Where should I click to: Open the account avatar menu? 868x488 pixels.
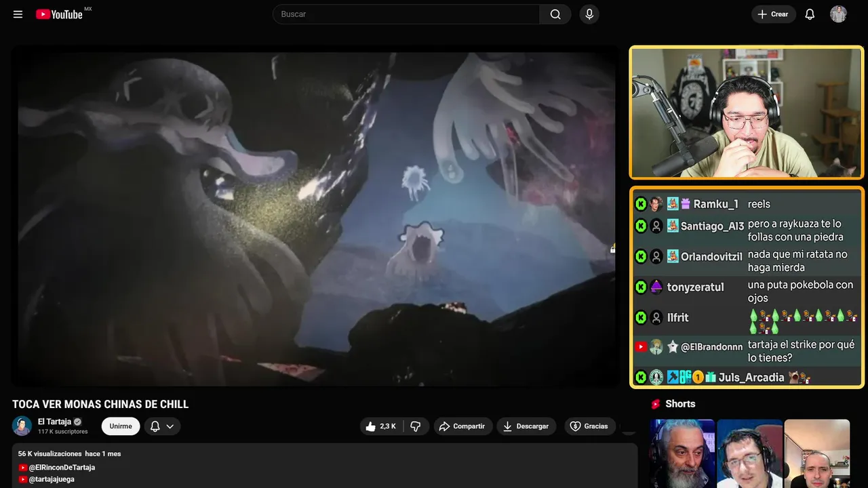click(838, 14)
